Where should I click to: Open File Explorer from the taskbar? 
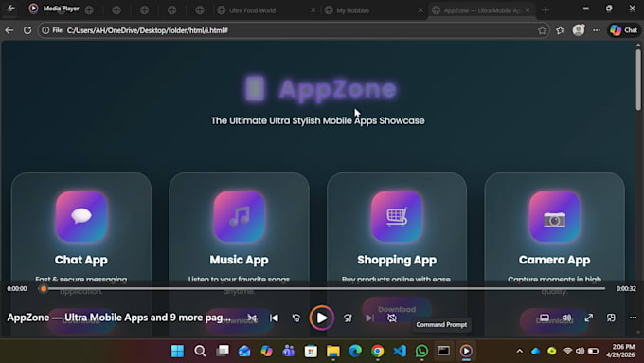point(333,351)
